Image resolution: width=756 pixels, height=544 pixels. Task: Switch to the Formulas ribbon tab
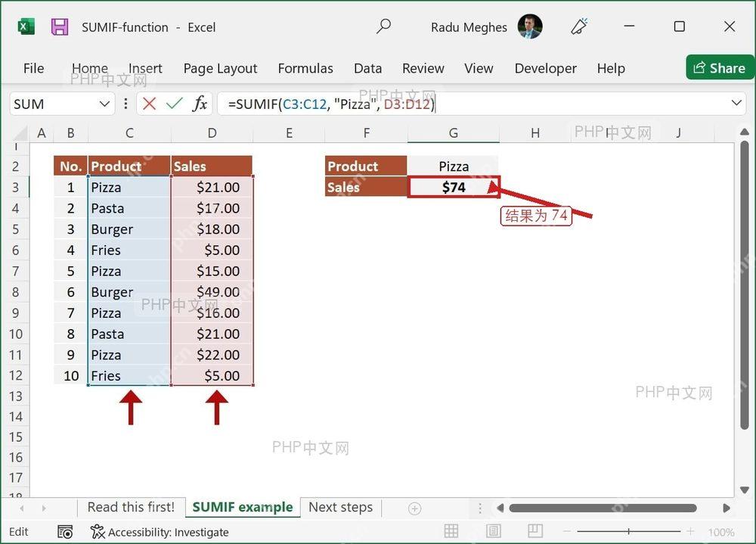point(305,69)
